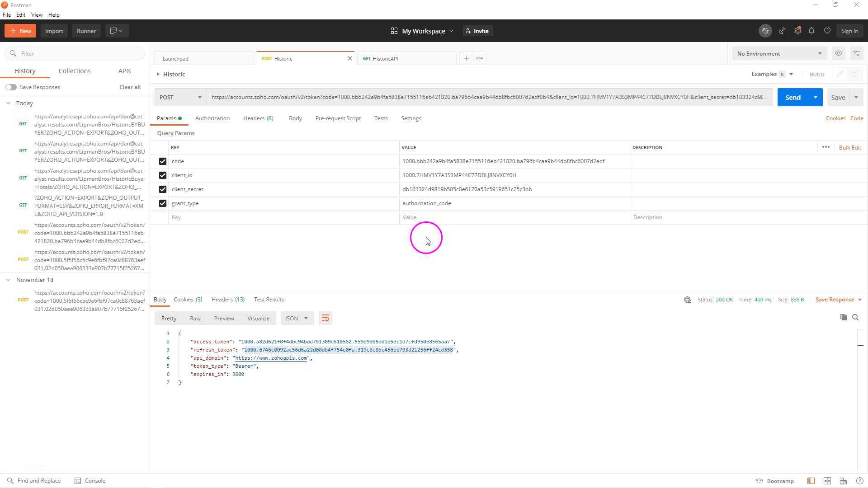Open tab options three-dot icon
This screenshot has height=488, width=868.
[x=480, y=58]
